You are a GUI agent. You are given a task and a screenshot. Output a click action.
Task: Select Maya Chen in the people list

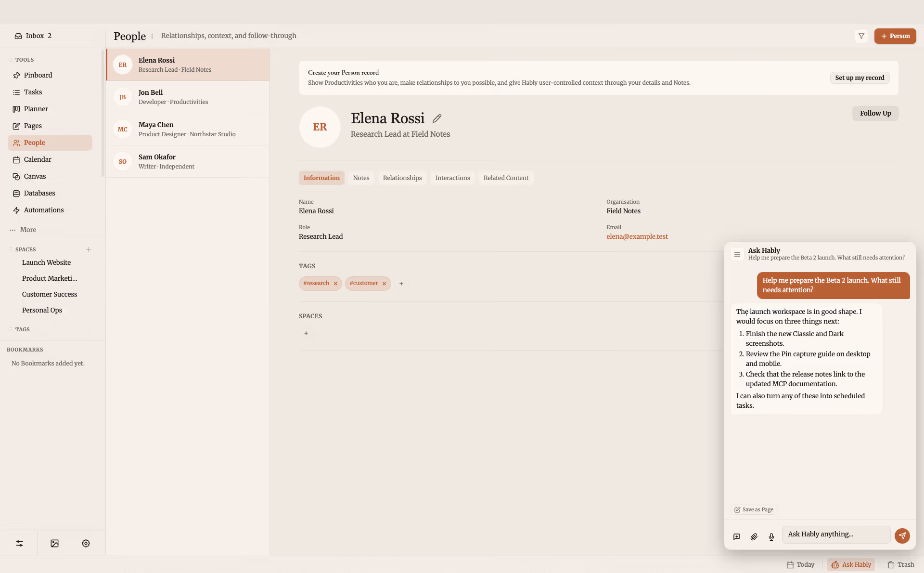point(188,129)
